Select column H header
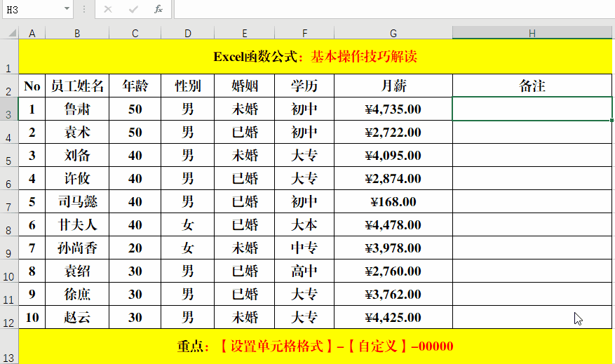The width and height of the screenshot is (615, 364). coord(532,34)
